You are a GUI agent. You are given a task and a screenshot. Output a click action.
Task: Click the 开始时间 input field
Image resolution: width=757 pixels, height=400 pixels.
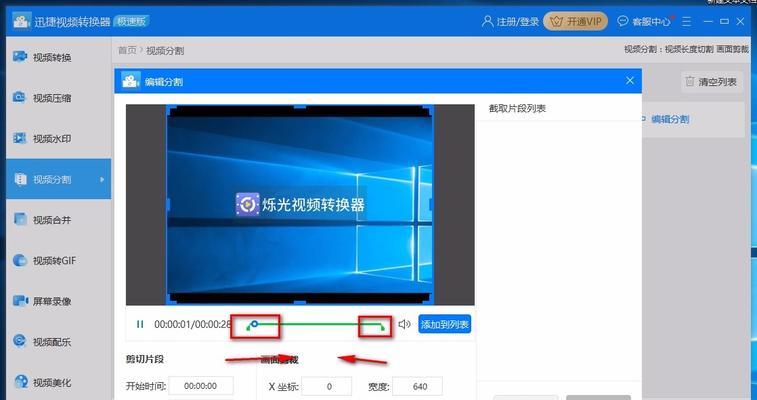pyautogui.click(x=201, y=386)
